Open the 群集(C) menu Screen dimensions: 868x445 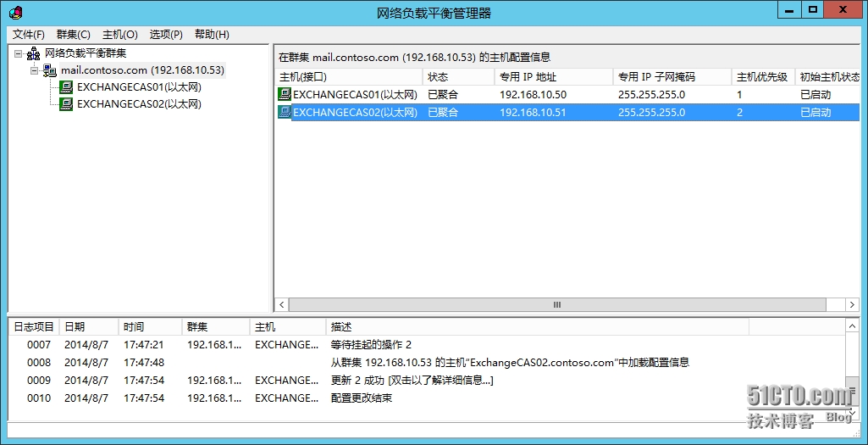[x=73, y=35]
